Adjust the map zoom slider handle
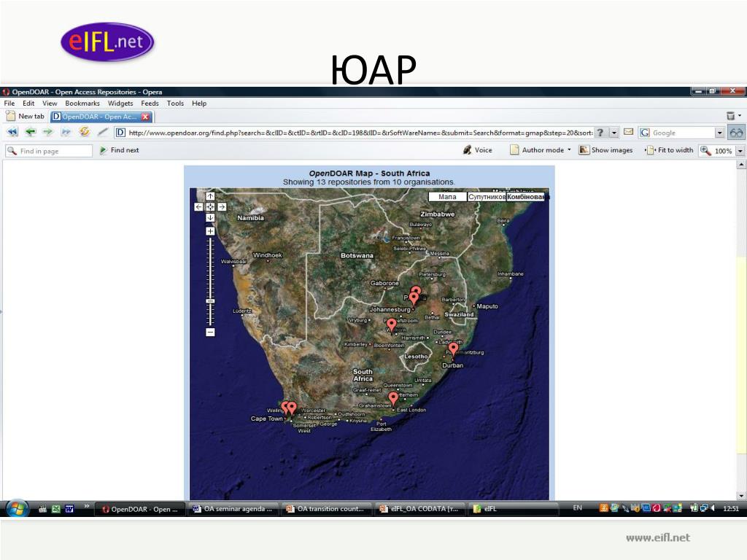This screenshot has width=747, height=560. click(210, 301)
